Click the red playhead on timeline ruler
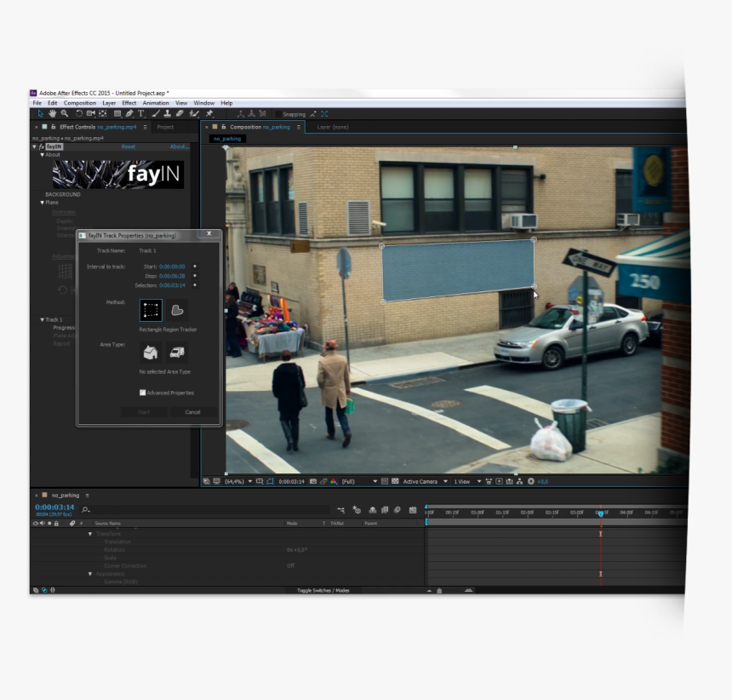This screenshot has height=700, width=732. click(x=600, y=514)
